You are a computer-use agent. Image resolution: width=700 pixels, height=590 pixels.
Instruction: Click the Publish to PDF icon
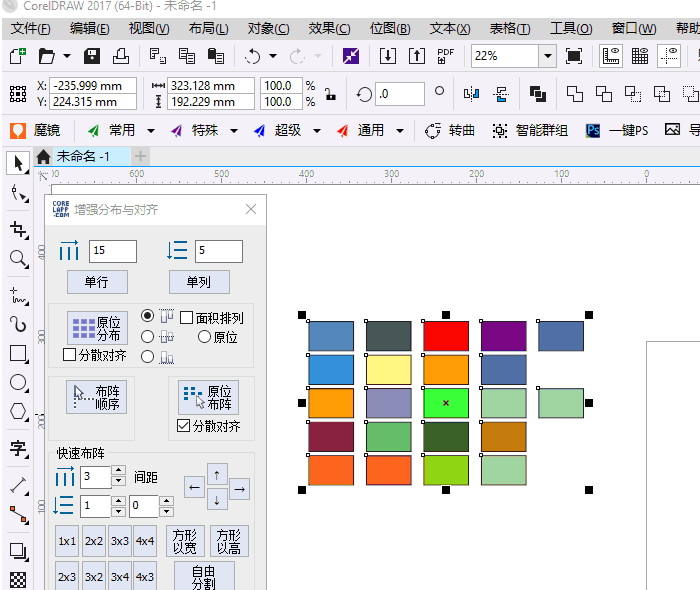[446, 56]
